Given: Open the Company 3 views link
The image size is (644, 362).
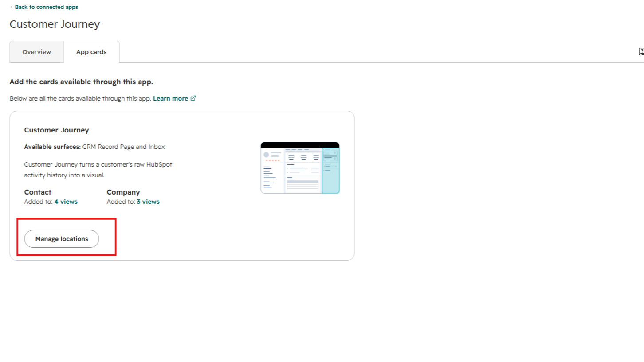Looking at the screenshot, I should point(148,202).
